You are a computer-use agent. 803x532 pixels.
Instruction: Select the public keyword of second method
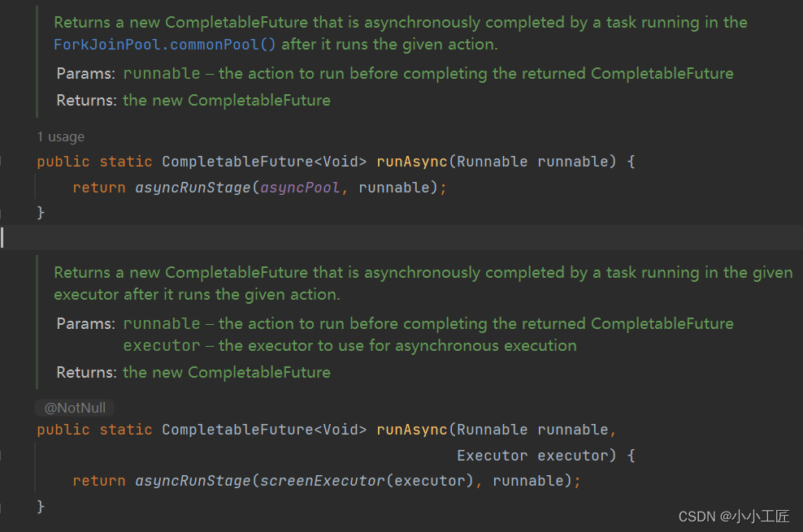63,429
